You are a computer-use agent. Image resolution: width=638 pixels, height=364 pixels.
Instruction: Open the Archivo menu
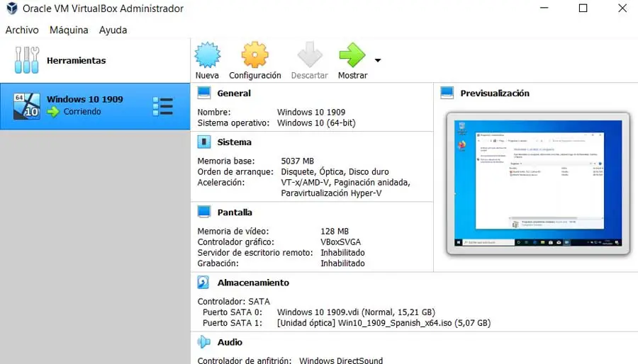tap(22, 30)
